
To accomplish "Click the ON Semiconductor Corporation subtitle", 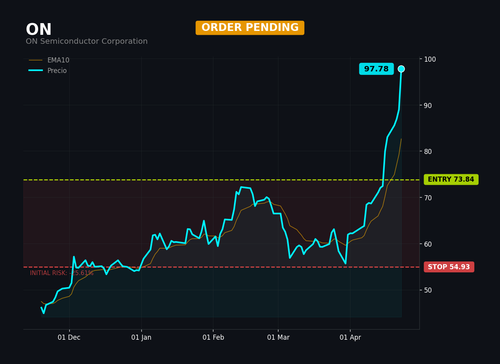I will [87, 41].
